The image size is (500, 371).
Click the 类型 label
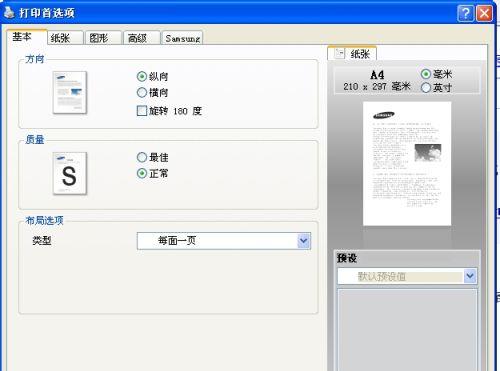(x=42, y=240)
